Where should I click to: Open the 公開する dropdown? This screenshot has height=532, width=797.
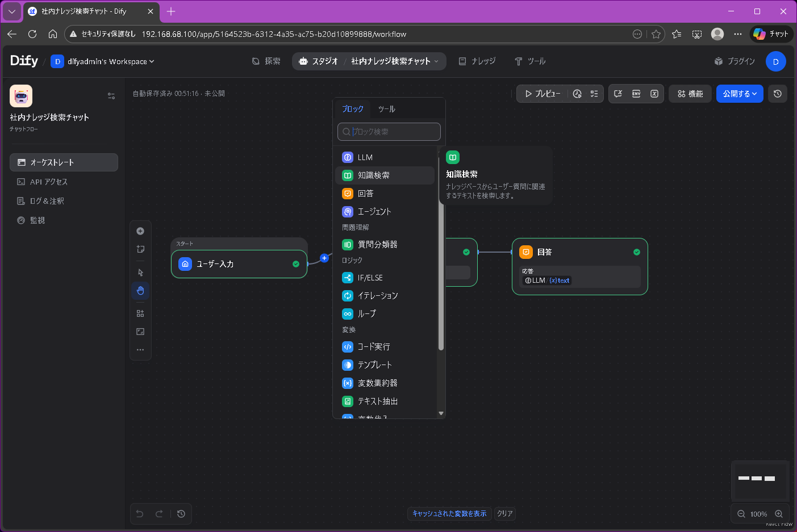tap(740, 94)
